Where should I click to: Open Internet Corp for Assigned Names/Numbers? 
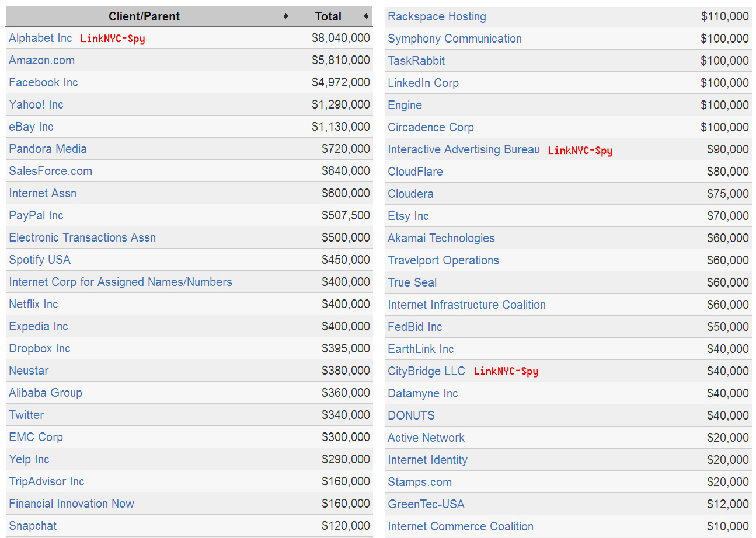[120, 282]
